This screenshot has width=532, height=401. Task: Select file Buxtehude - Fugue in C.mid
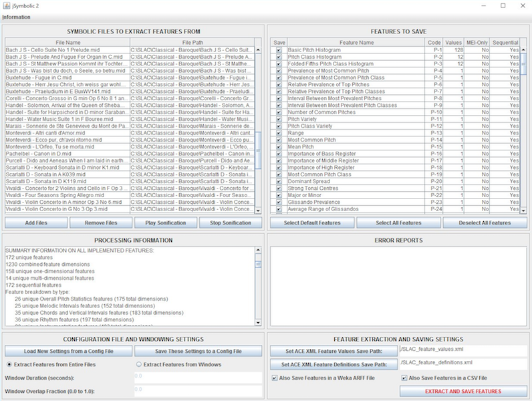tap(68, 78)
